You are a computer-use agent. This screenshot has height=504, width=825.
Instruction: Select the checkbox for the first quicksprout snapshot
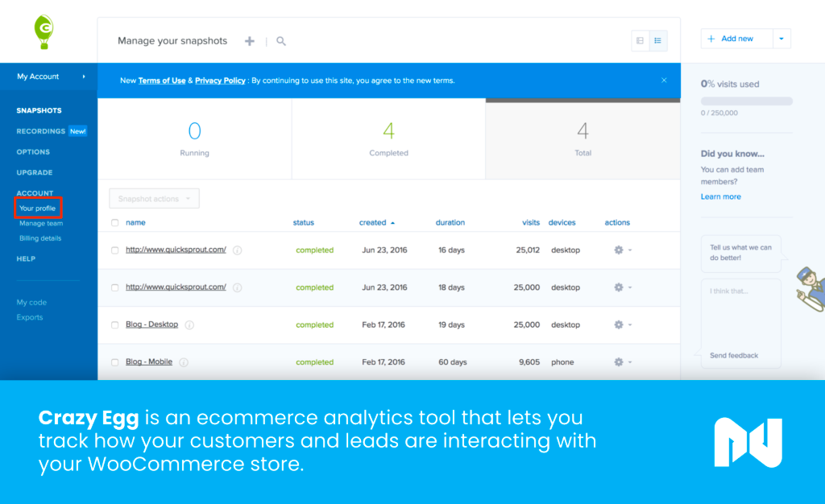pos(114,250)
